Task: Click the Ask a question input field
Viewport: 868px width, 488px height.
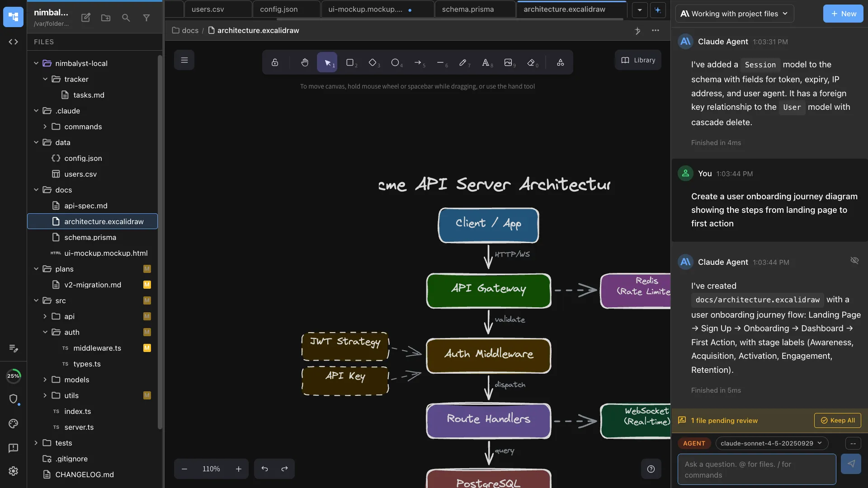Action: tap(756, 469)
